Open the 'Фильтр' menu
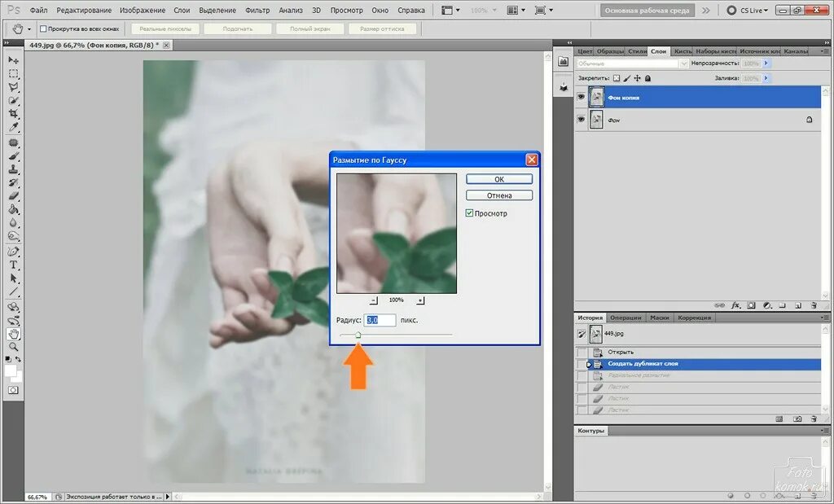This screenshot has width=834, height=504. (257, 10)
